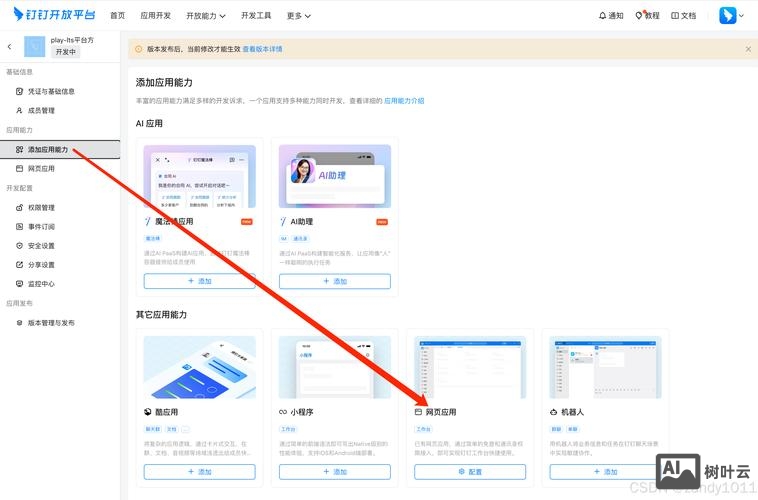Open the 应用能力介绍 link
This screenshot has width=758, height=500.
(404, 101)
